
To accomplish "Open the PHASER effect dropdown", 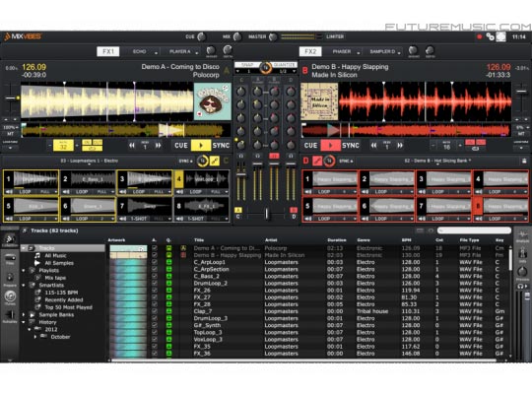I will point(344,52).
